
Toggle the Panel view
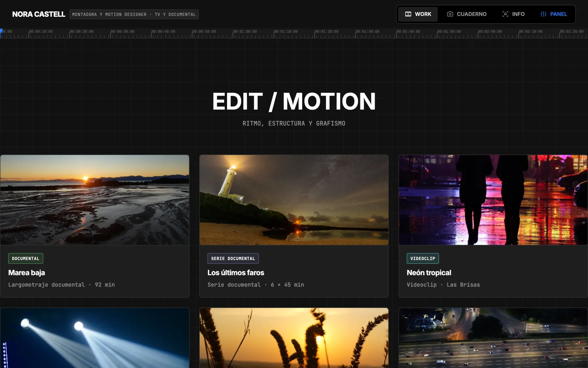point(553,14)
